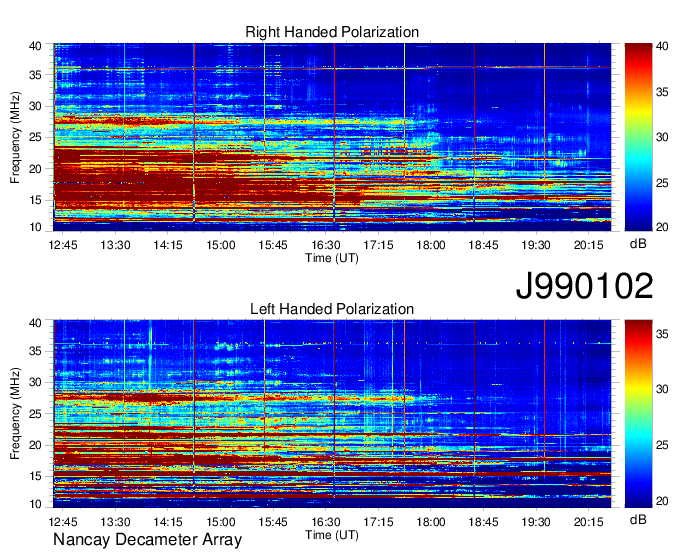
Task: Select 20 MHz frequency tick, Right Handed plot
Action: 36,169
